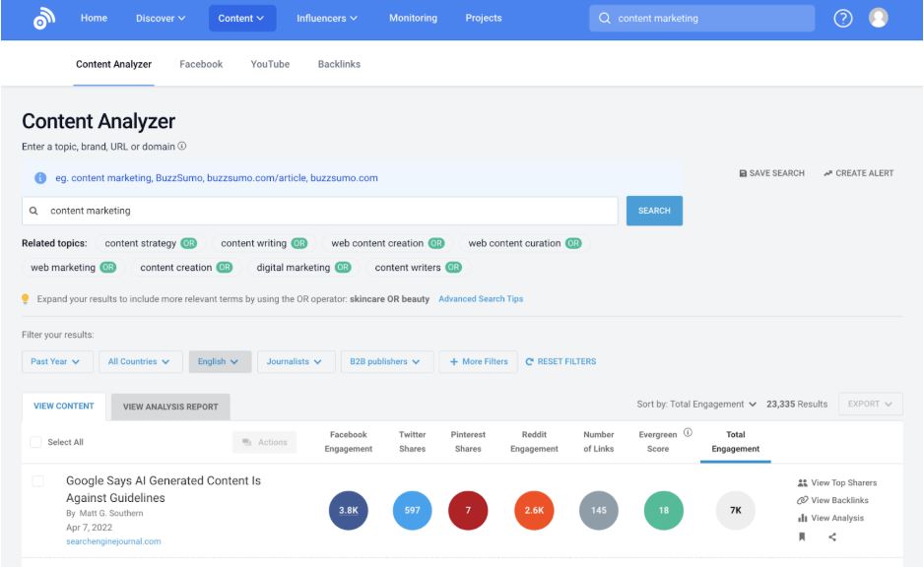Open View Backlinks link
Viewport: 924px width, 567px height.
(x=832, y=500)
